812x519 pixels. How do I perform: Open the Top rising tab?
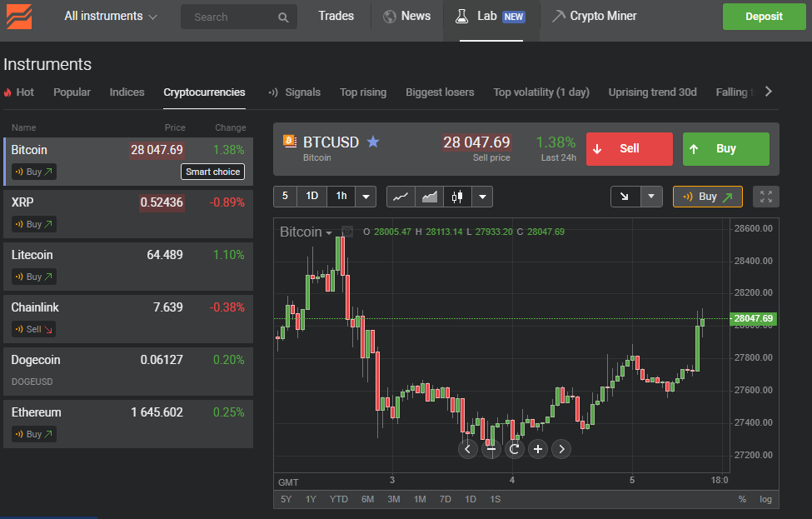pyautogui.click(x=363, y=92)
